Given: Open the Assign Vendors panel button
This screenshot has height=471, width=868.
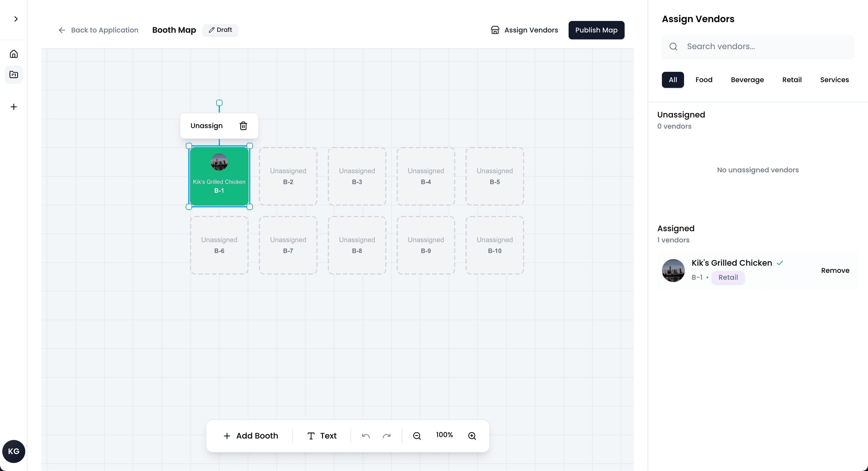Looking at the screenshot, I should (x=524, y=30).
